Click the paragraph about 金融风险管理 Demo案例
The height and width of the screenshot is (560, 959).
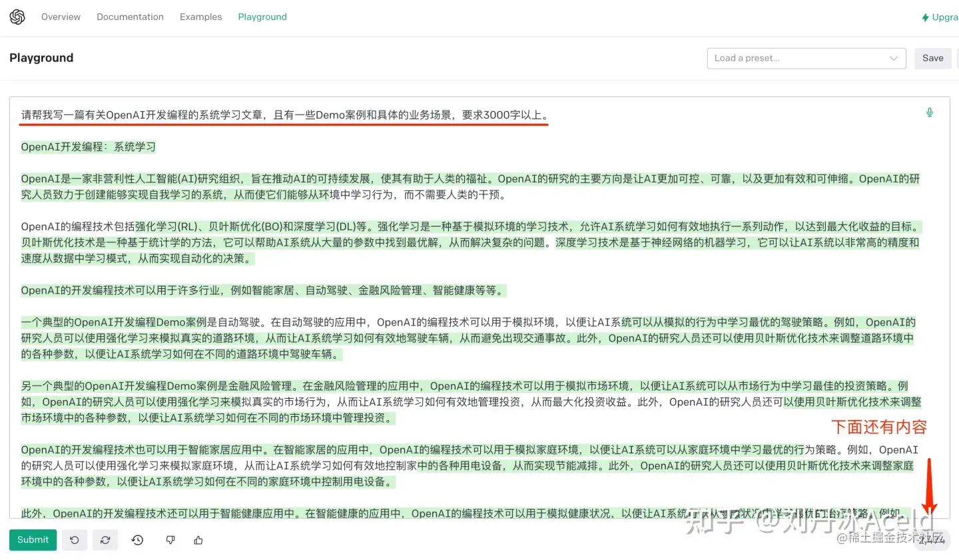471,402
